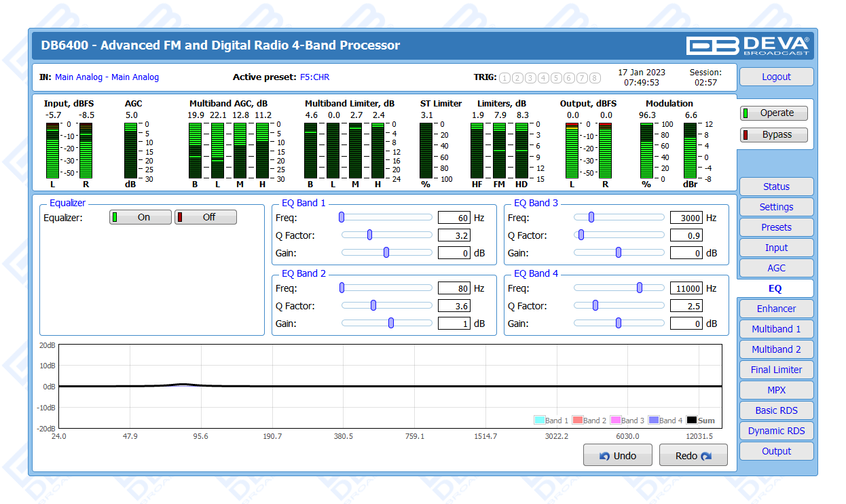Click the EQ Band 1 Gain slider

tap(386, 253)
